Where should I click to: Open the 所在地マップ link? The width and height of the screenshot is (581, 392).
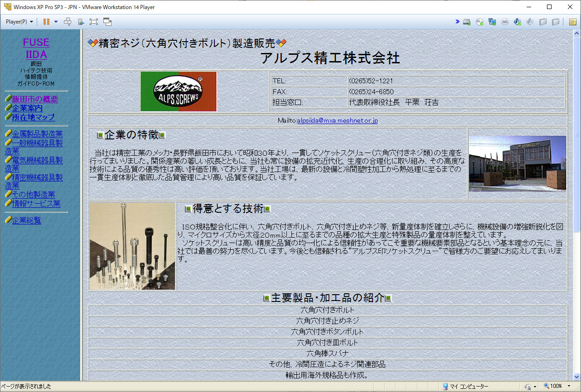point(33,117)
